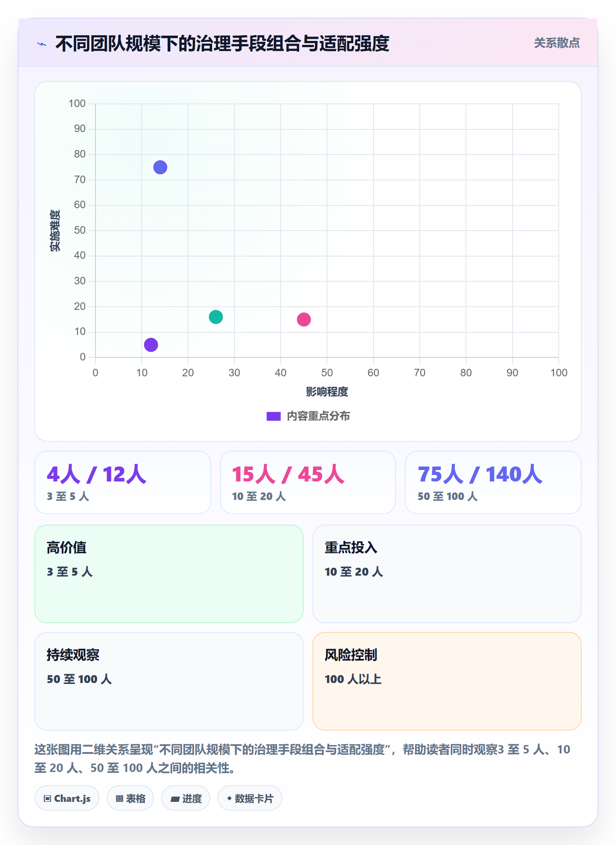Open the 15人 / 45人 stat card
616x845 pixels.
pos(308,482)
